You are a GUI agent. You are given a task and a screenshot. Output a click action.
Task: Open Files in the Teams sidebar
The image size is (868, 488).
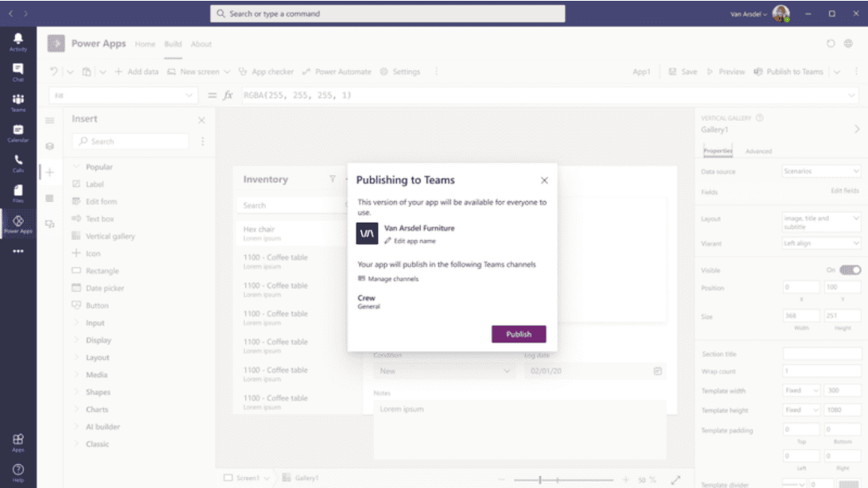coord(18,193)
